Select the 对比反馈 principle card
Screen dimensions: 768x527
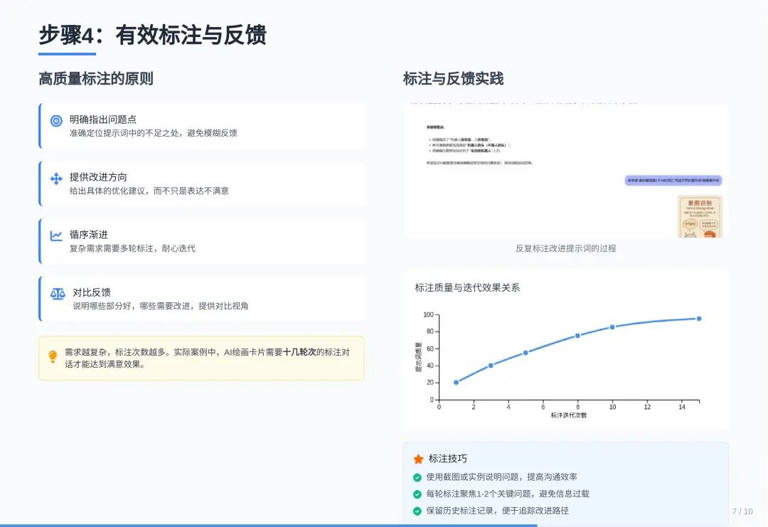201,299
